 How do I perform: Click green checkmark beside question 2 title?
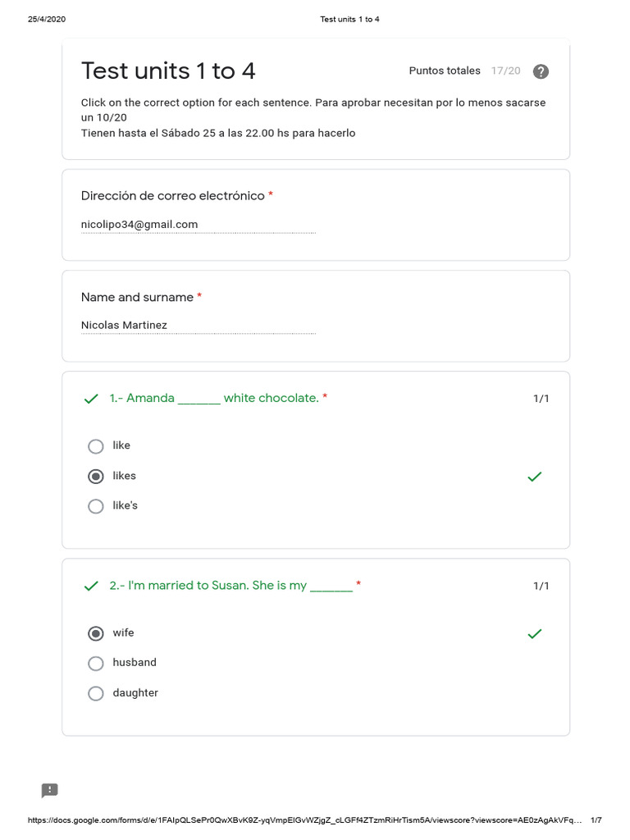(x=91, y=586)
